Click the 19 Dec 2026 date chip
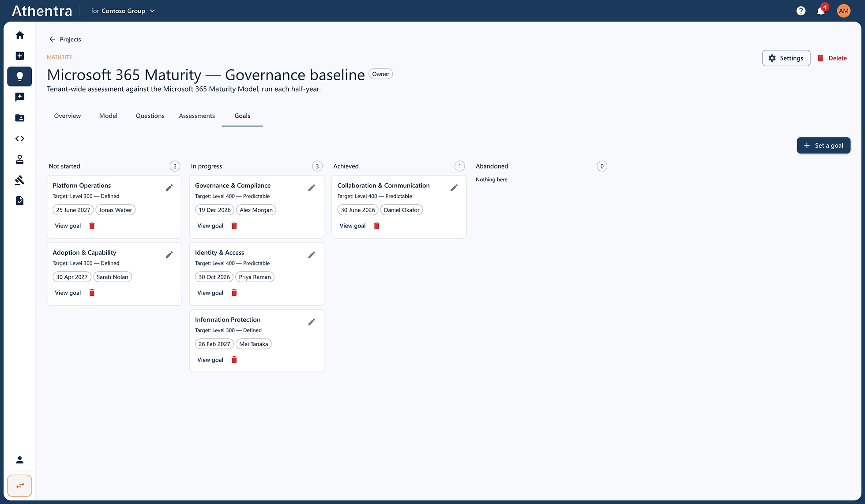This screenshot has width=865, height=504. coord(214,210)
